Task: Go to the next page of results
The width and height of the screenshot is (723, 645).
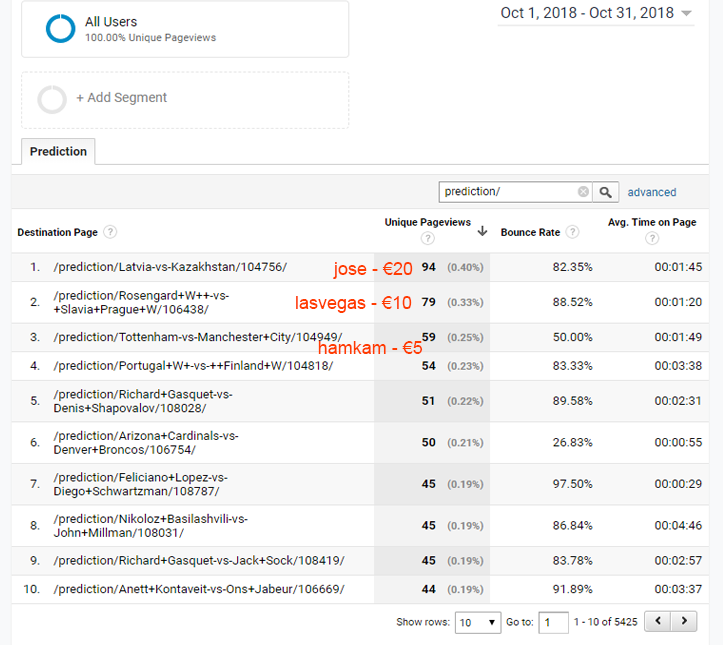Action: [684, 621]
